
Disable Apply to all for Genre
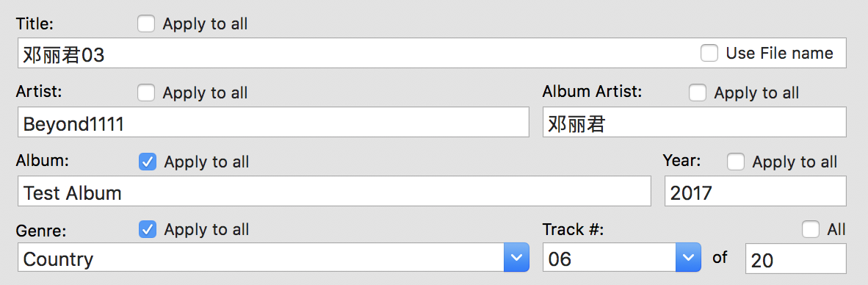(x=148, y=229)
